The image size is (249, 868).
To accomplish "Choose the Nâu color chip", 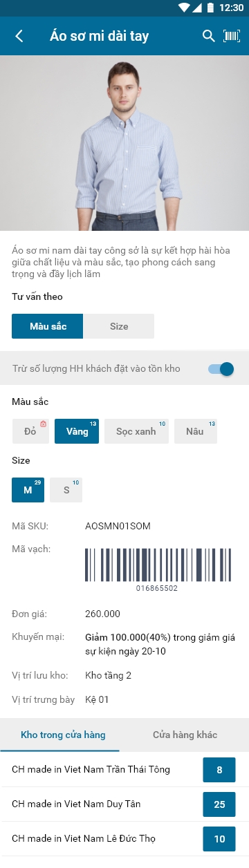I will 196,431.
